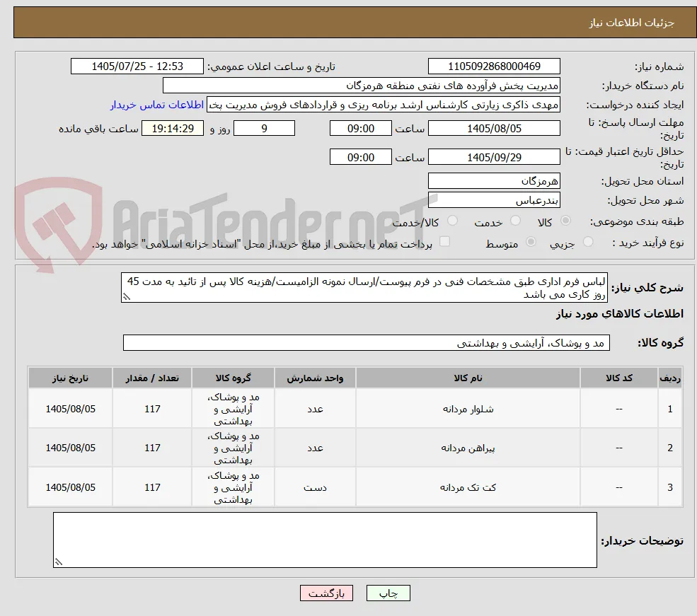Click the price validity time 09:00 field
Viewport: 697px width, 616px height.
coord(360,157)
